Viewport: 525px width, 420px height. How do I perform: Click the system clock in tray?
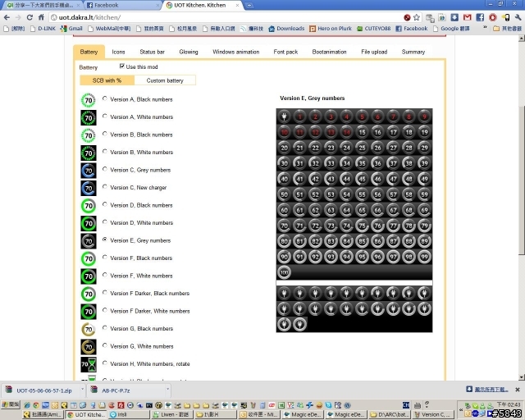(x=509, y=404)
